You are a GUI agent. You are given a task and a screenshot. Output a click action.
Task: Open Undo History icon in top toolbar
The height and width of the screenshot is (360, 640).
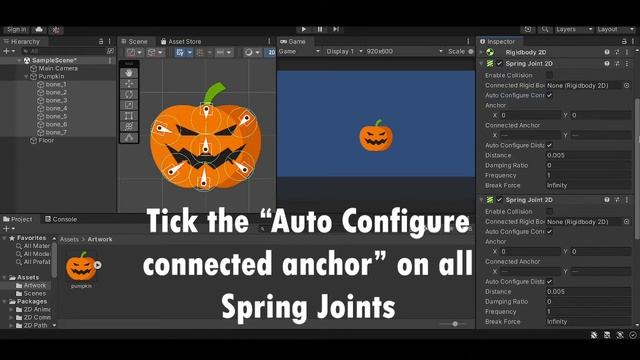pyautogui.click(x=528, y=29)
